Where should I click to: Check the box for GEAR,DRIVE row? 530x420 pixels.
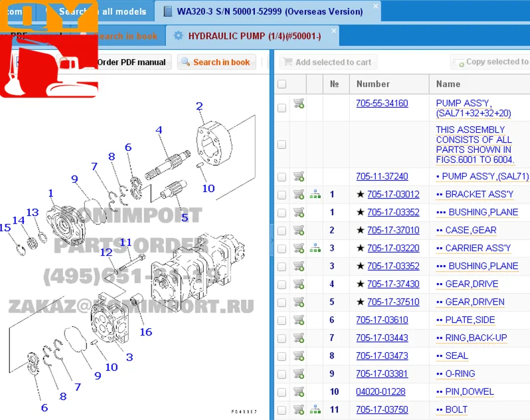(282, 284)
